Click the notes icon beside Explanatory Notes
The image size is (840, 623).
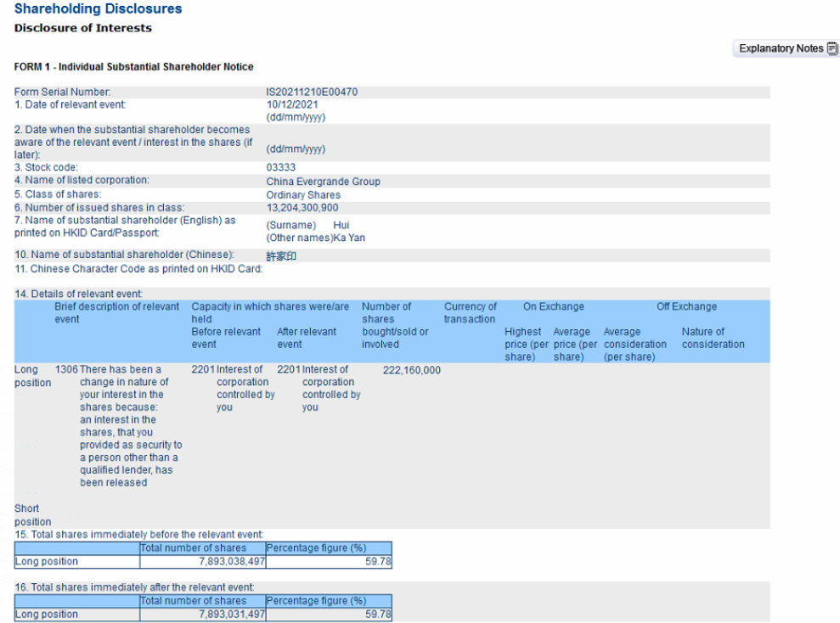pos(832,48)
